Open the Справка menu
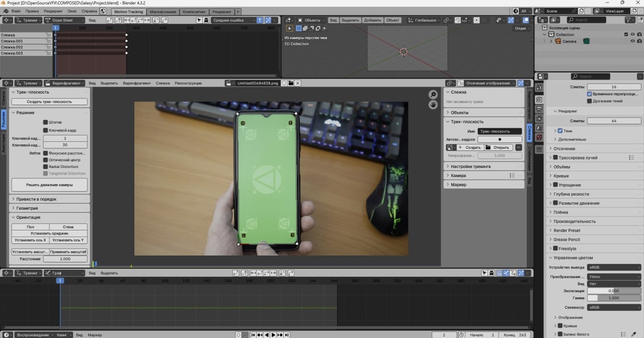The width and height of the screenshot is (644, 338). click(90, 11)
